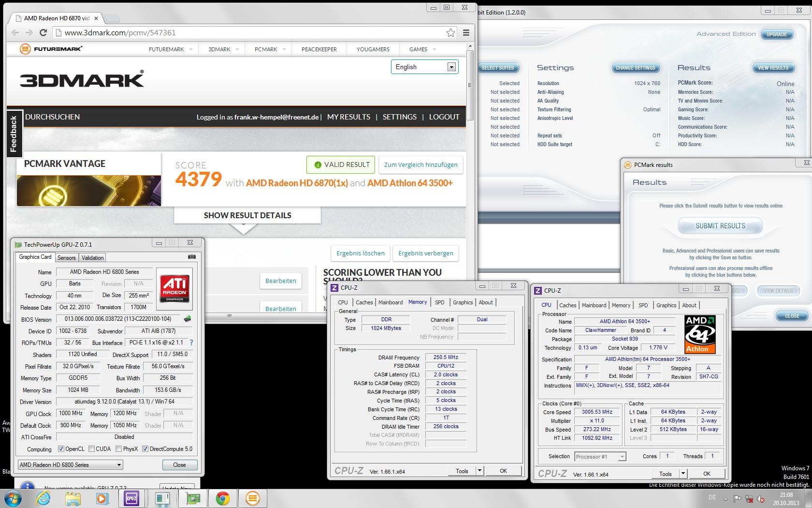Click YOUGAMERS nav item
Image resolution: width=812 pixels, height=508 pixels.
[373, 49]
